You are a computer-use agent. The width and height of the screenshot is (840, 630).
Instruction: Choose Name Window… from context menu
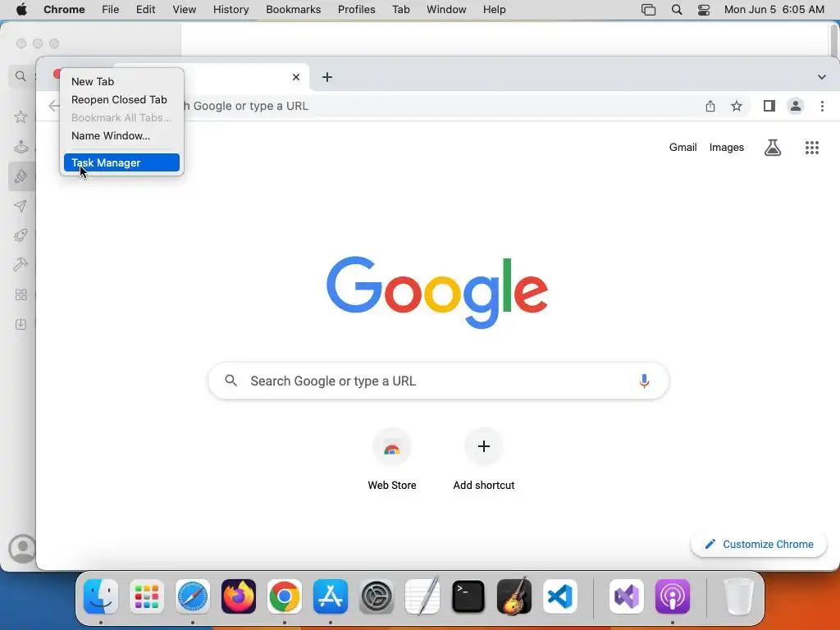coord(121,135)
